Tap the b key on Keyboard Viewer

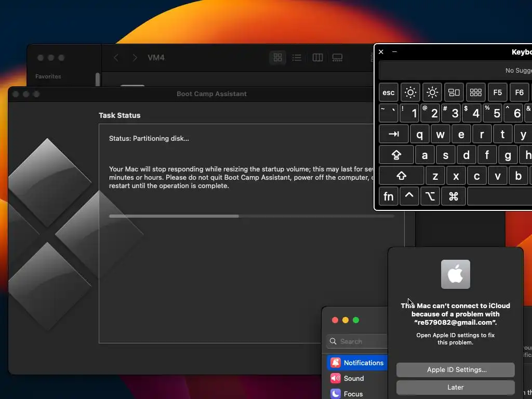tap(518, 176)
